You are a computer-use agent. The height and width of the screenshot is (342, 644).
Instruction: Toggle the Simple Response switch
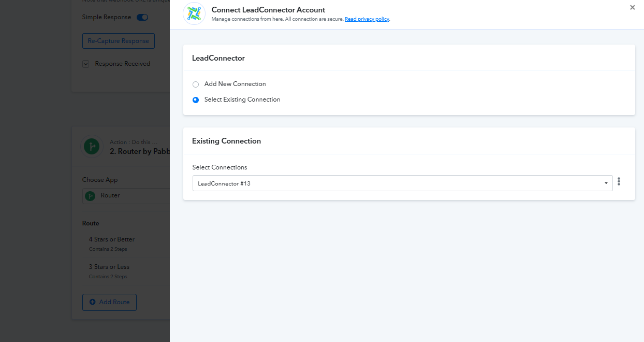click(142, 17)
